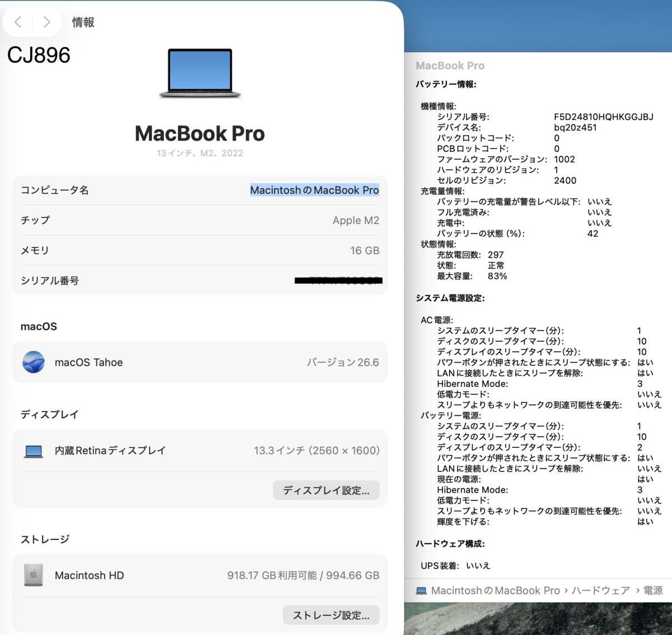Screen dimensions: 672x635
Task: Click the 13.3インチ (2560 × 1600) text
Action: pos(316,451)
